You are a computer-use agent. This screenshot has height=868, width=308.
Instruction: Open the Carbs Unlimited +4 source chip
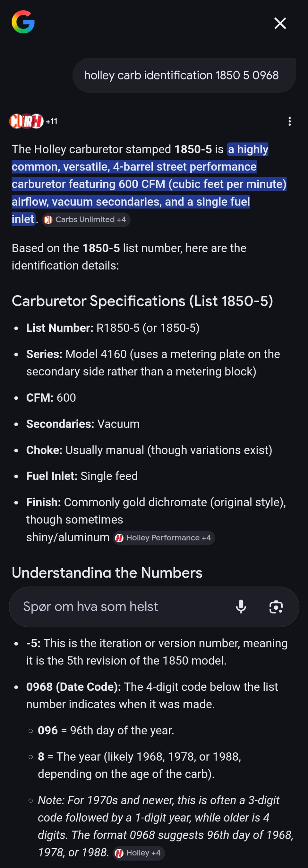86,220
